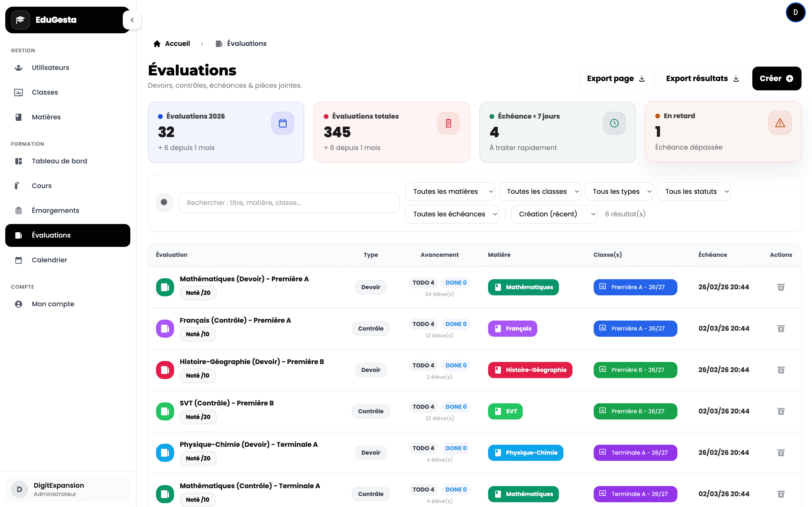The image size is (812, 507).
Task: Collapse the sidebar with chevron button
Action: tap(132, 20)
